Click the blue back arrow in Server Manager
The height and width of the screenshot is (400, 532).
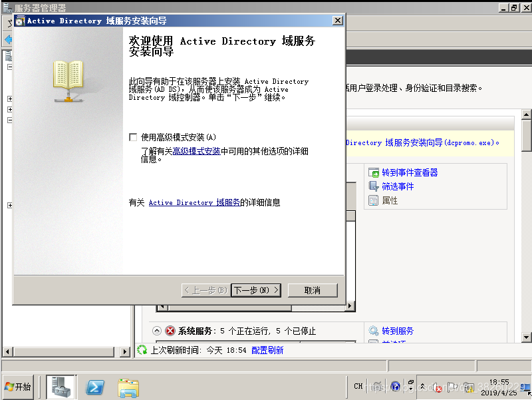point(9,39)
